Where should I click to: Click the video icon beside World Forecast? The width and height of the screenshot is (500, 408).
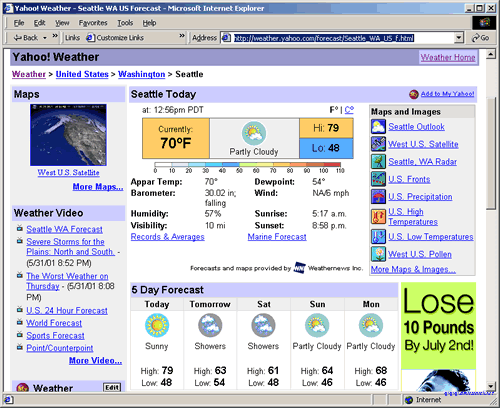[20, 322]
